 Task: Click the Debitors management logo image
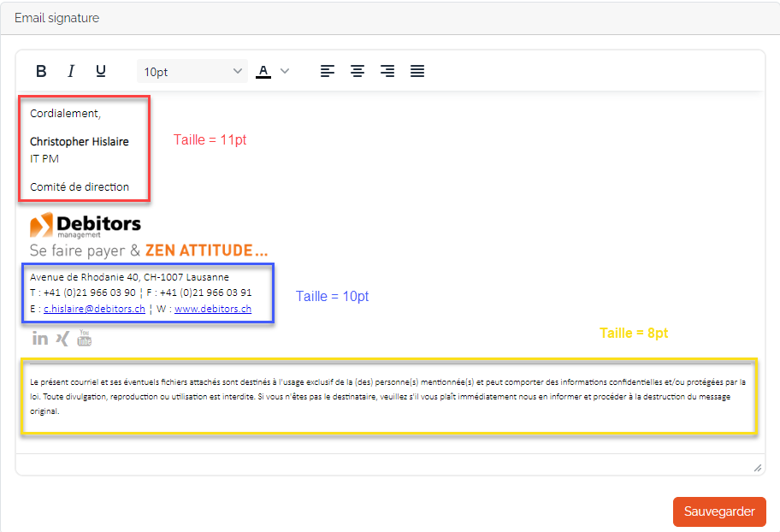[x=86, y=226]
